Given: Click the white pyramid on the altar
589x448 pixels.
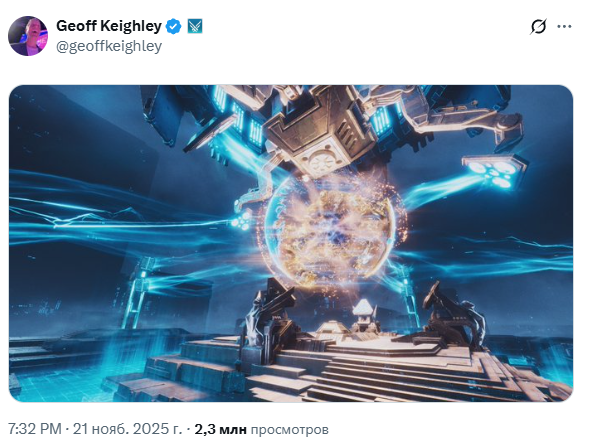Looking at the screenshot, I should coord(364,306).
